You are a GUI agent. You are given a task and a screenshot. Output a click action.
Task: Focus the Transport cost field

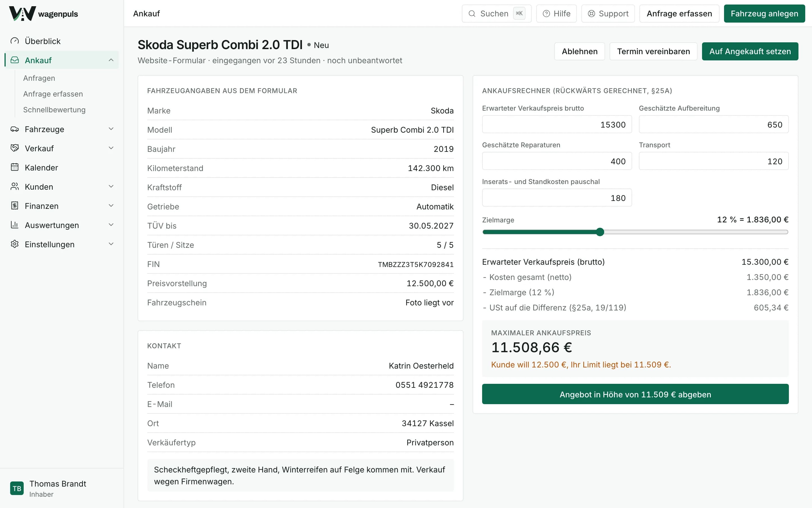point(714,161)
